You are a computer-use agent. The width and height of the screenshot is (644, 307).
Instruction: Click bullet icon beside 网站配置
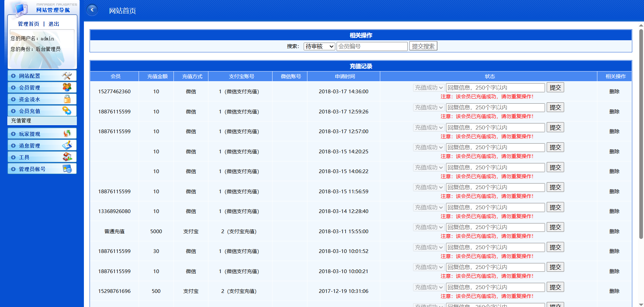[x=13, y=76]
